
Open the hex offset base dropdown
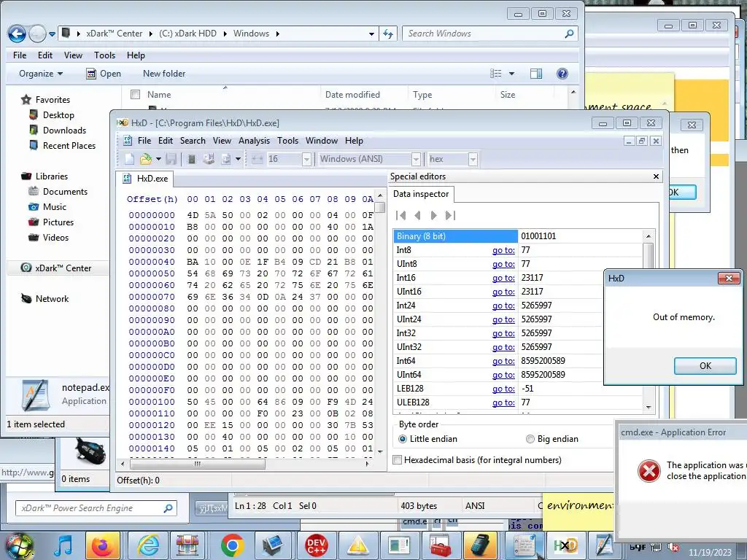(473, 159)
